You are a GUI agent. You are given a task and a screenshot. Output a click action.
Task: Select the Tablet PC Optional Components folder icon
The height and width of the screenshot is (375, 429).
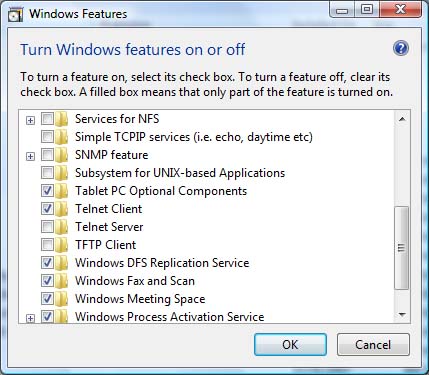(61, 191)
